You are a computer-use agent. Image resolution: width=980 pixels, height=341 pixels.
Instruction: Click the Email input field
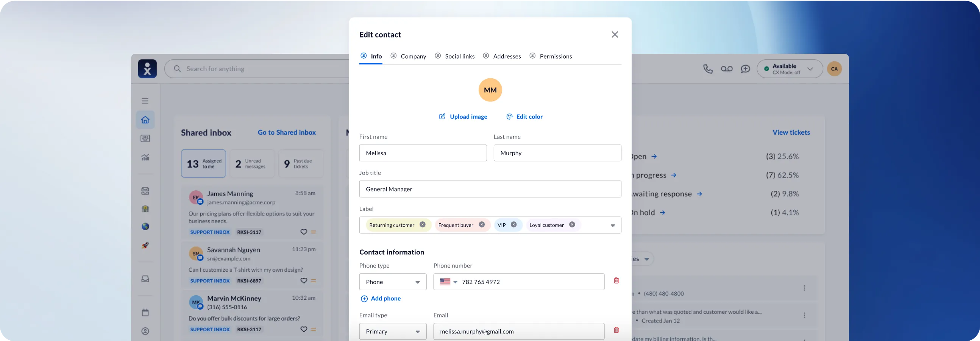[519, 331]
